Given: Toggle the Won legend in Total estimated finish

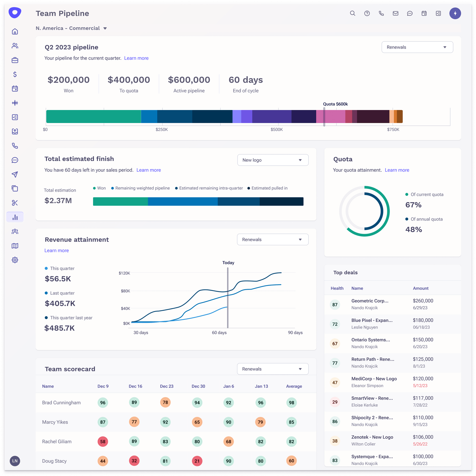Looking at the screenshot, I should (99, 188).
